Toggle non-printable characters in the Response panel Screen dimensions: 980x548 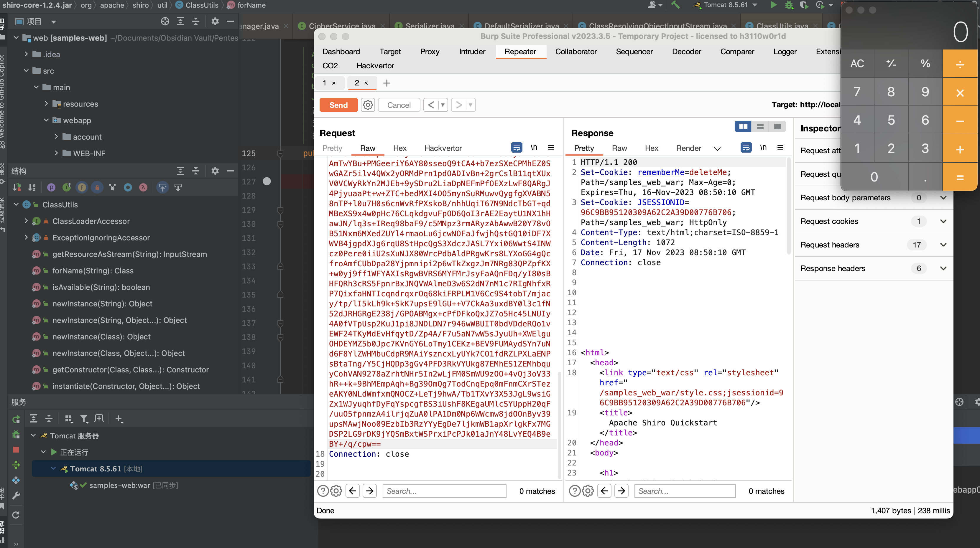tap(763, 148)
